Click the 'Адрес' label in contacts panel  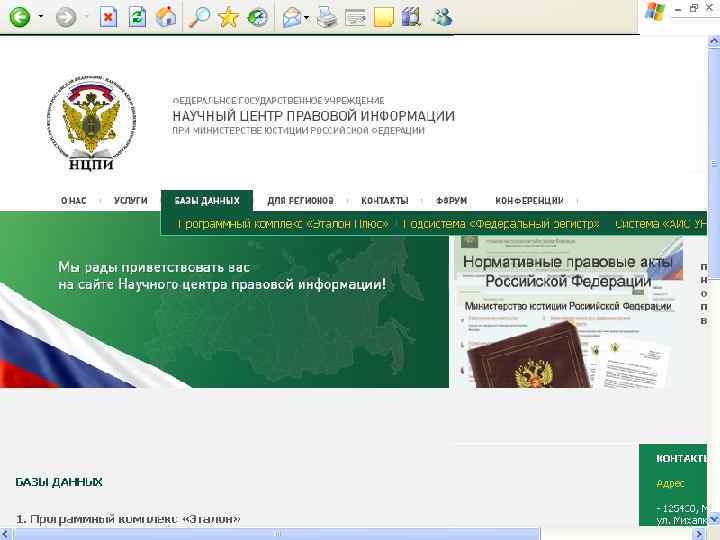click(670, 483)
